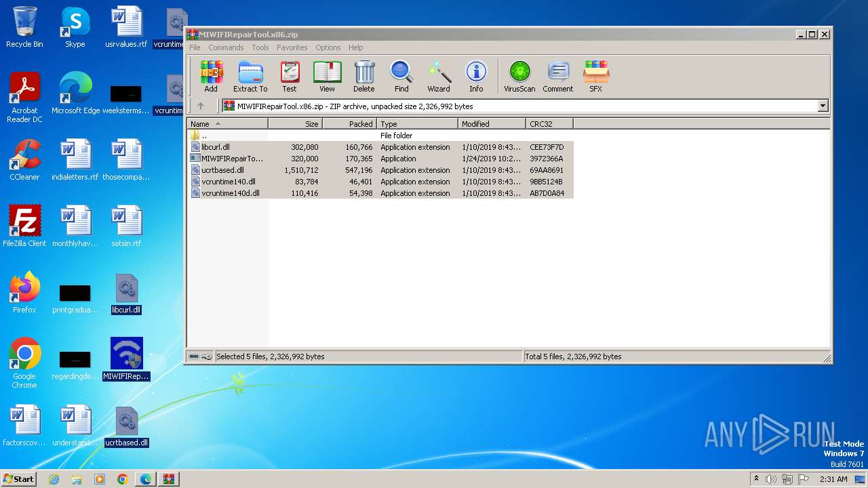Open Internet Explorer from taskbar
This screenshot has width=868, height=488.
54,479
